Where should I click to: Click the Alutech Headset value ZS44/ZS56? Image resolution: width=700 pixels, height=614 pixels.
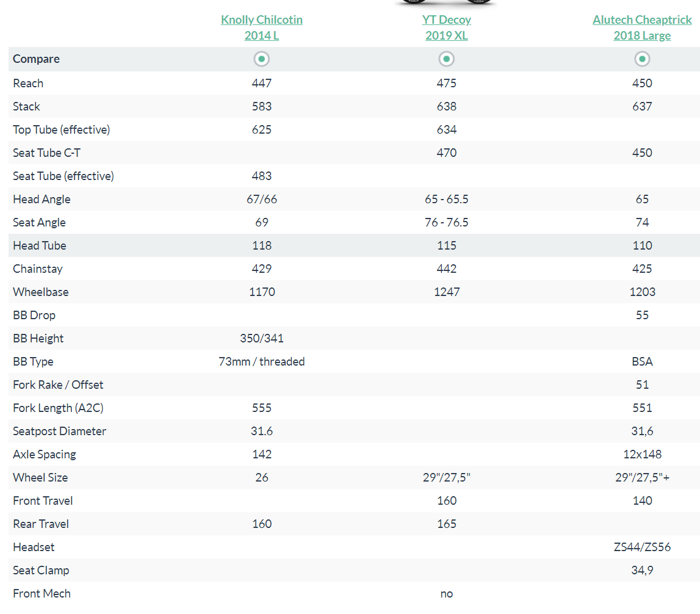642,547
